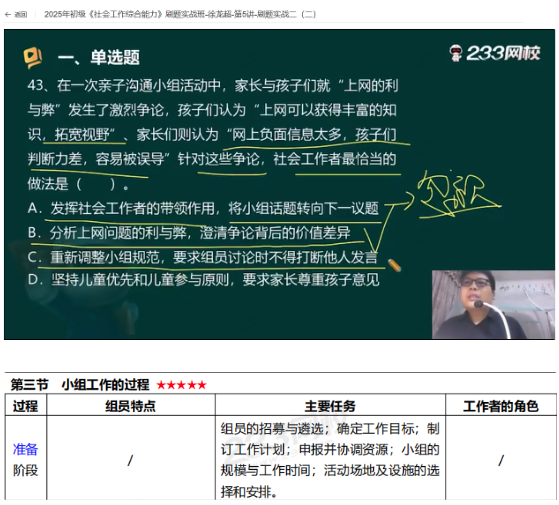Image resolution: width=559 pixels, height=505 pixels.
Task: Click the 工作者的角色 column header
Action: pos(501,406)
